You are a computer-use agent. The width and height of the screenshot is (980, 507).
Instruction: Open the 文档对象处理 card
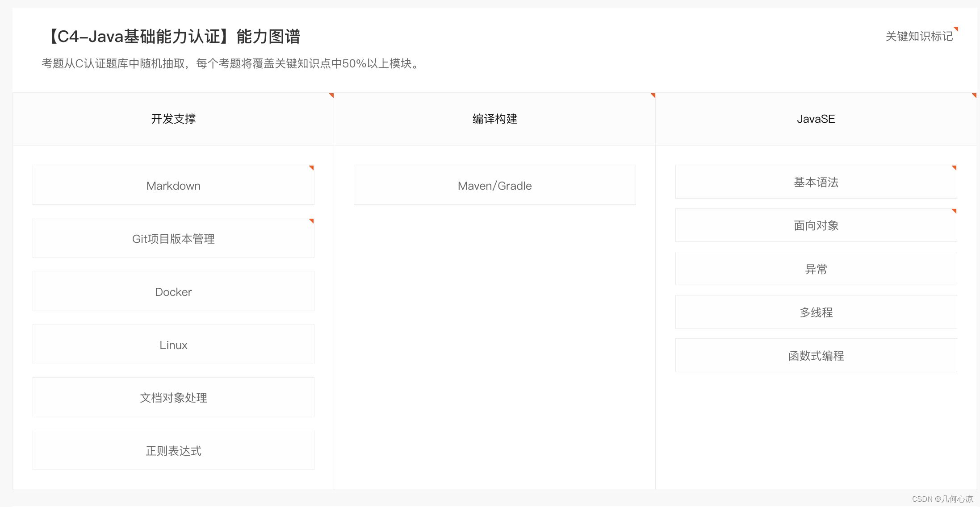pyautogui.click(x=173, y=398)
